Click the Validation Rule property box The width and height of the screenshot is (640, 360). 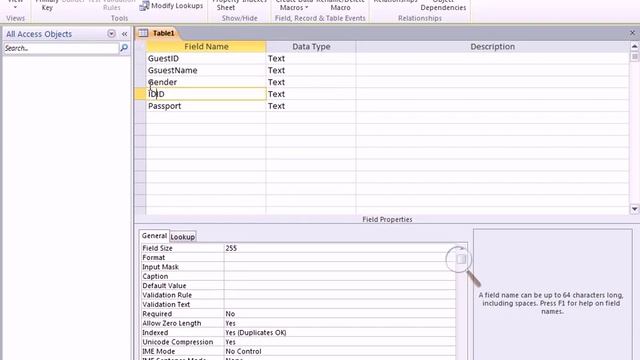[339, 295]
